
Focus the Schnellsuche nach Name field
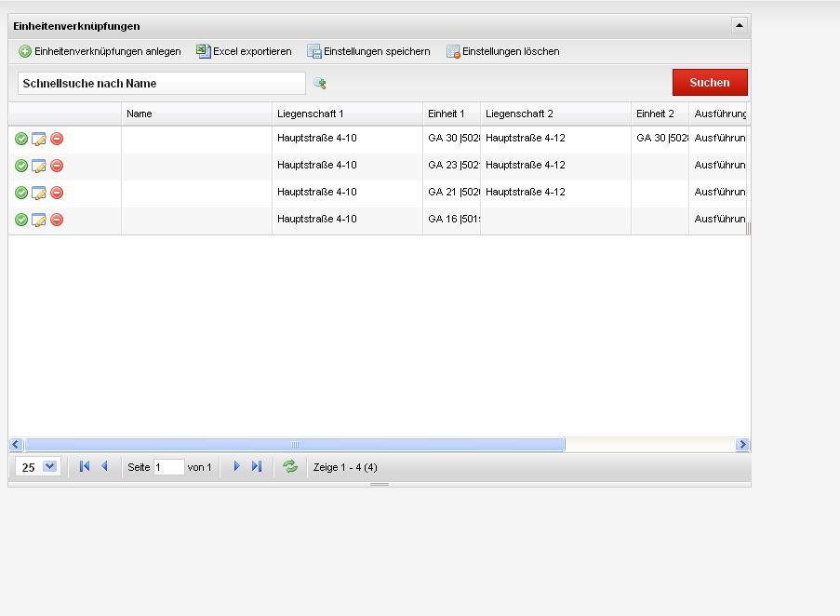point(161,84)
